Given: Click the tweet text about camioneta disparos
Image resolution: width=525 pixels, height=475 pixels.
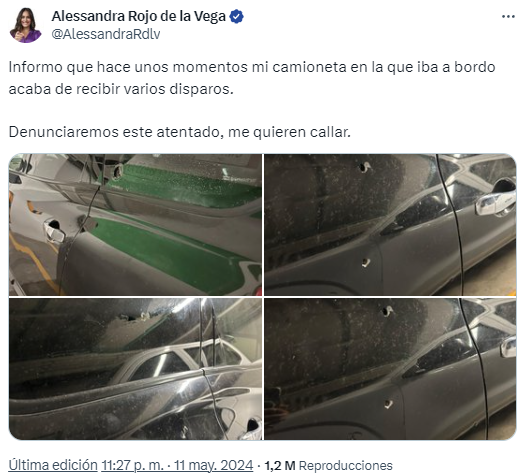Looking at the screenshot, I should [252, 78].
